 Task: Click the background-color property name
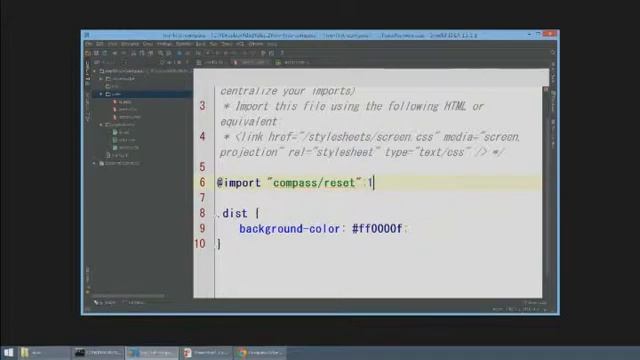[x=289, y=229]
